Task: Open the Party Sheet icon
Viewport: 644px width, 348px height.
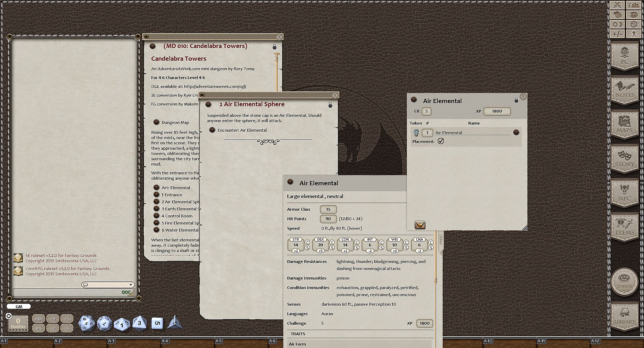Action: coord(634,5)
